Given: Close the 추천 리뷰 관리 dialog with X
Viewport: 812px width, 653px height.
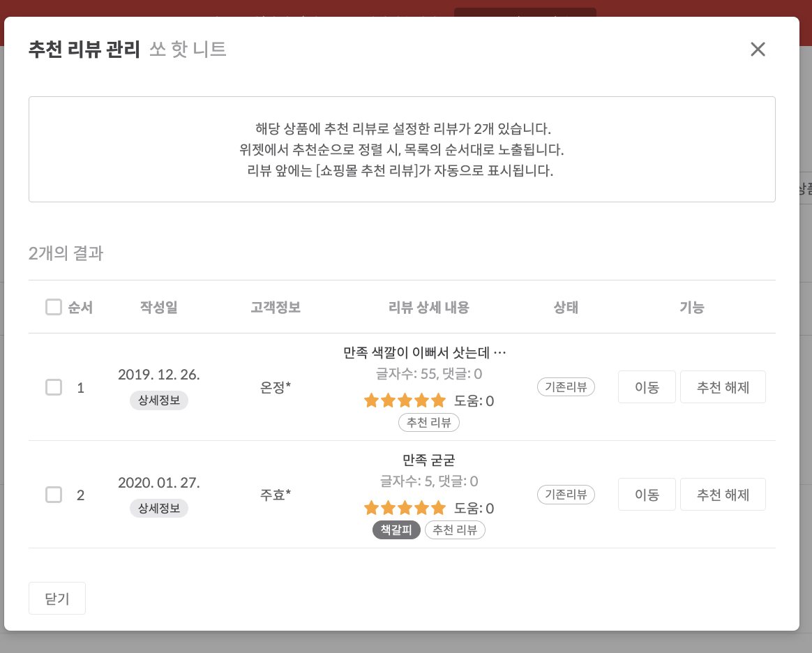Looking at the screenshot, I should pyautogui.click(x=758, y=50).
